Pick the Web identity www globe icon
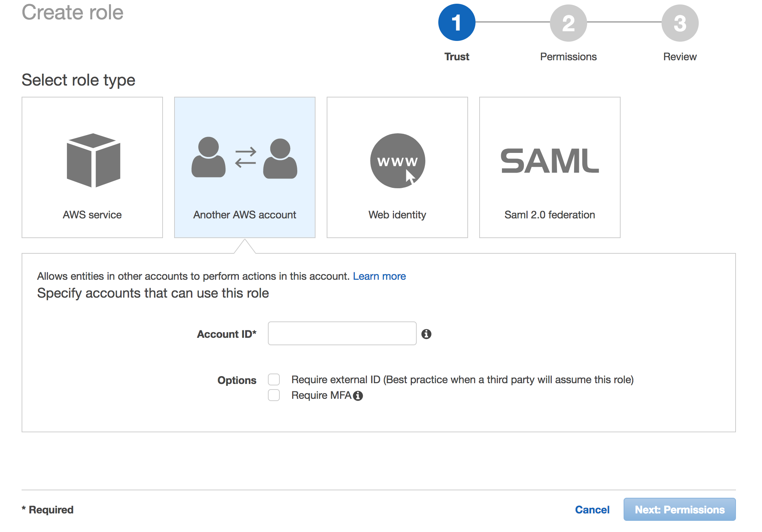The width and height of the screenshot is (762, 532). pyautogui.click(x=397, y=161)
